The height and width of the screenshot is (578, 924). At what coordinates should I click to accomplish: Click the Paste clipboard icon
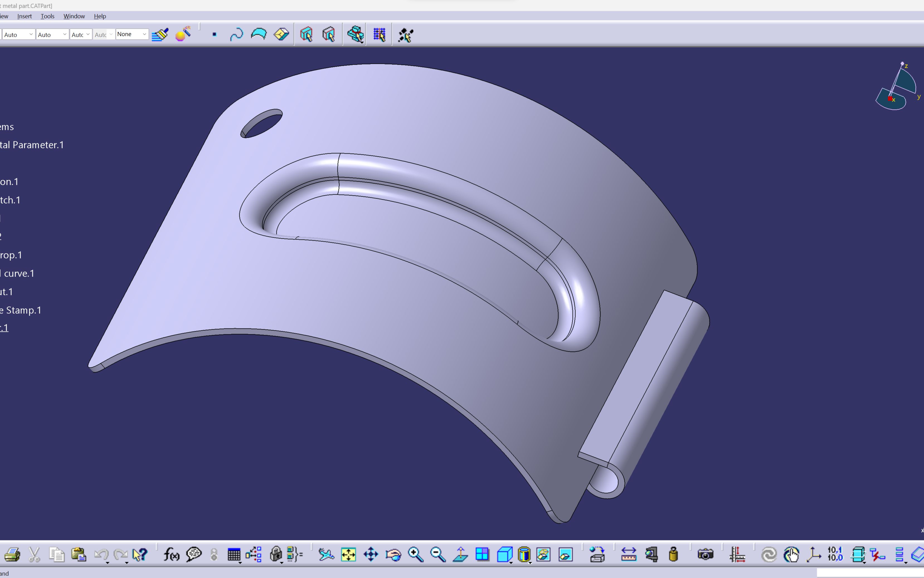point(79,554)
